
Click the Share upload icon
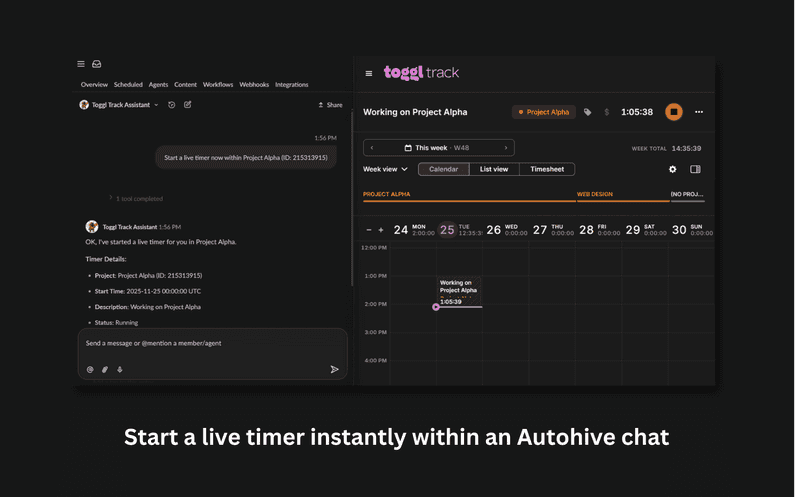(x=320, y=105)
